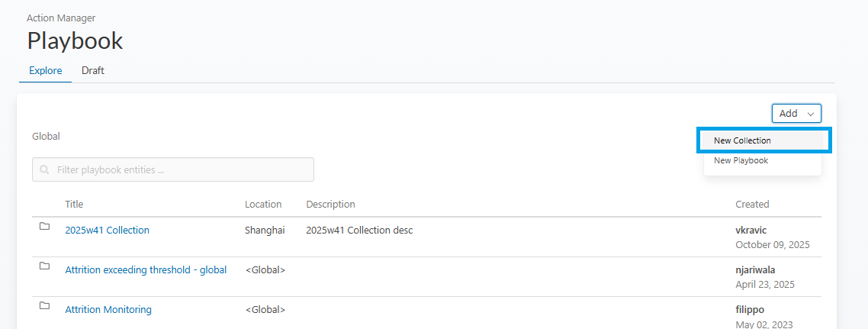Select the folder icon beside Attrition Monitoring
868x329 pixels.
44,306
